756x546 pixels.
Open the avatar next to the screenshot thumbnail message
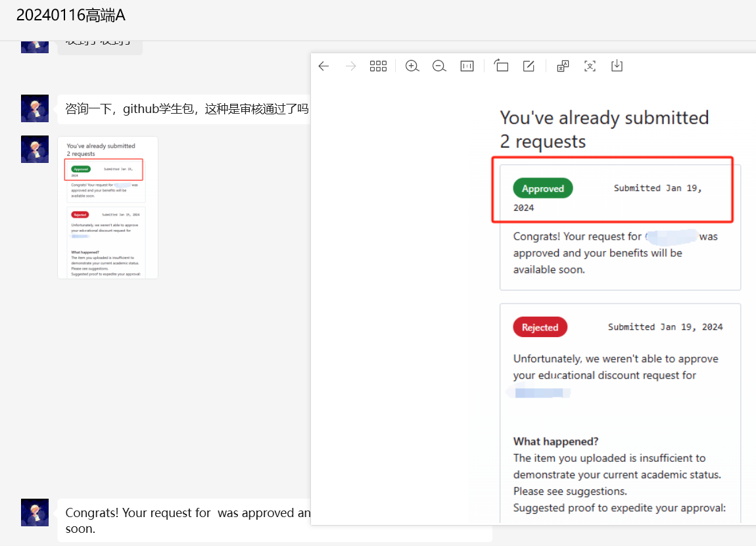point(35,149)
